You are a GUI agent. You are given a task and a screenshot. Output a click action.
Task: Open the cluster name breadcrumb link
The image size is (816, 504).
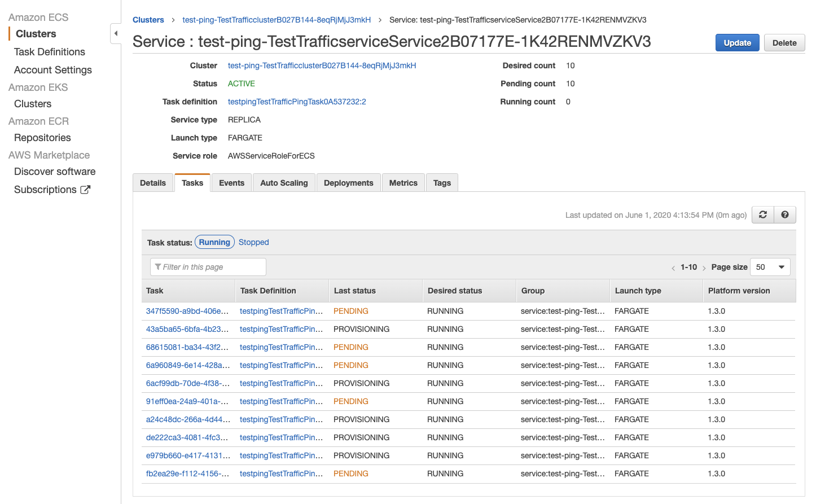click(277, 20)
